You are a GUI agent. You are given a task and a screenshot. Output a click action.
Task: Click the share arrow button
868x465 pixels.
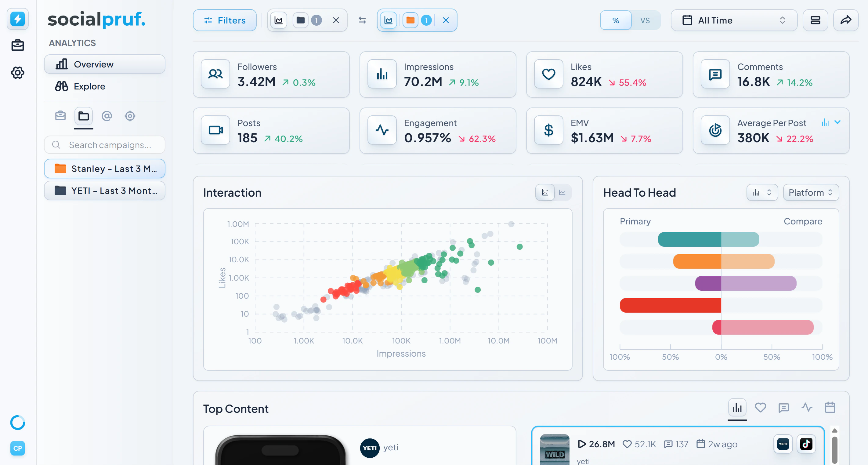pos(846,20)
